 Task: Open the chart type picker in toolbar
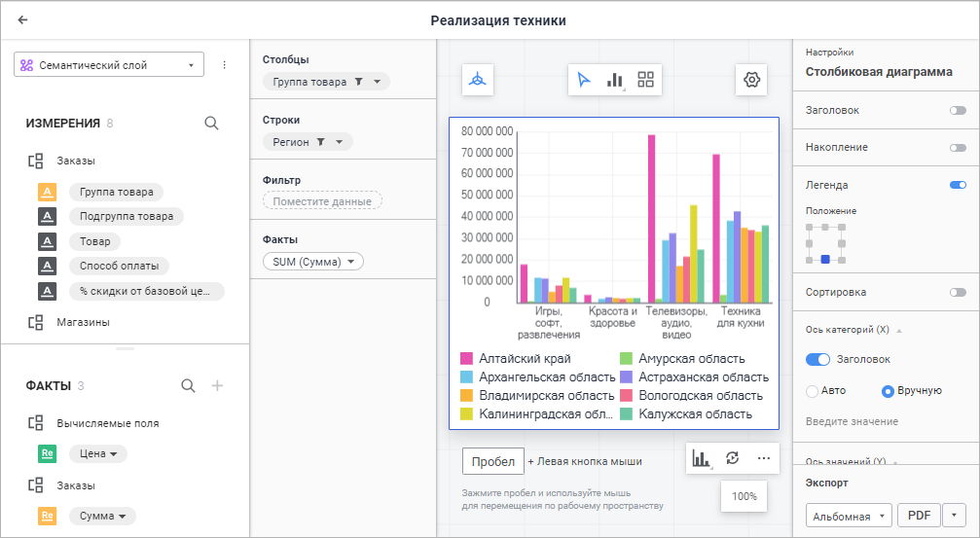tap(615, 81)
